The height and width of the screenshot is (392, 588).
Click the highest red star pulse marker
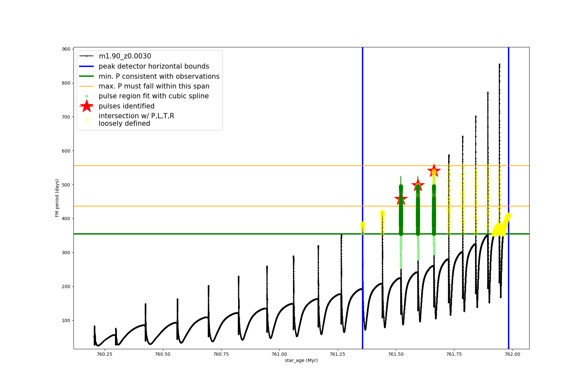tap(434, 170)
